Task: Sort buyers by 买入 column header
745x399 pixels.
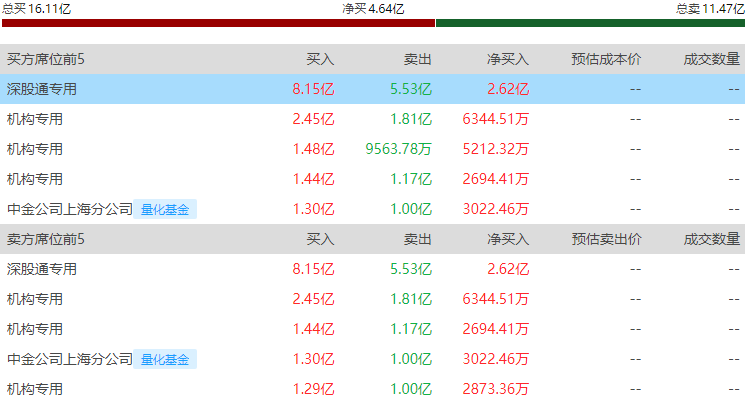Action: click(x=320, y=59)
